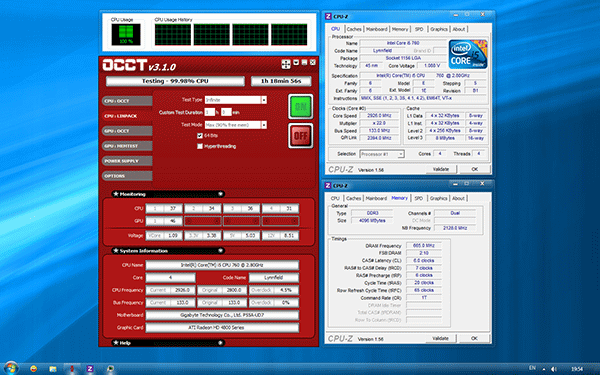Image resolution: width=600 pixels, height=375 pixels.
Task: Select the red OCCT taskbar icon
Action: click(x=72, y=368)
